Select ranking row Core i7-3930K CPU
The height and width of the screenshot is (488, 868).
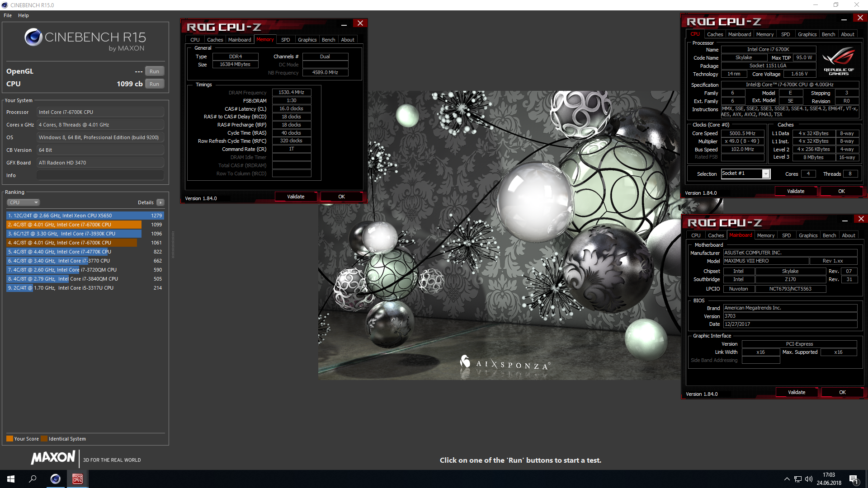coord(85,234)
